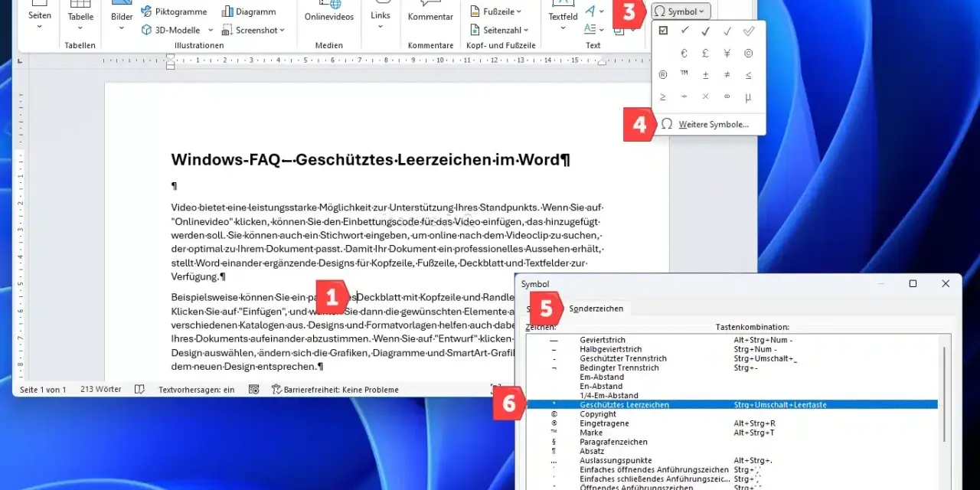Select the Auslassungspunkte row
This screenshot has height=490, width=980.
click(732, 460)
